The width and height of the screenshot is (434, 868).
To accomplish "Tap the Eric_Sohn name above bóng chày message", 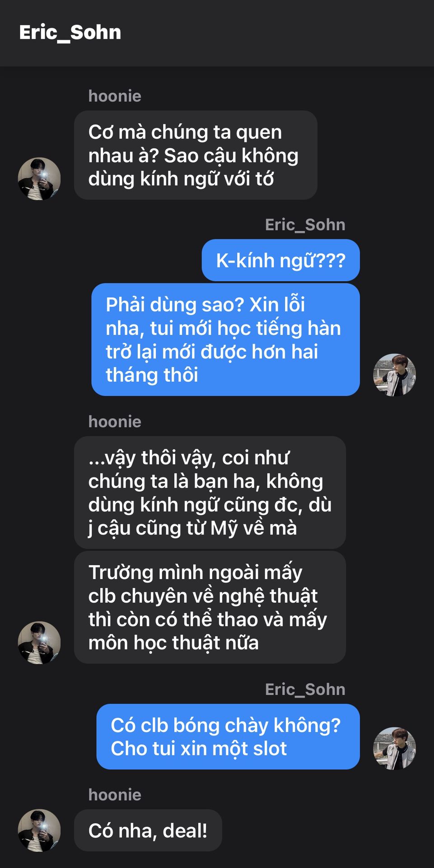I will 305,689.
